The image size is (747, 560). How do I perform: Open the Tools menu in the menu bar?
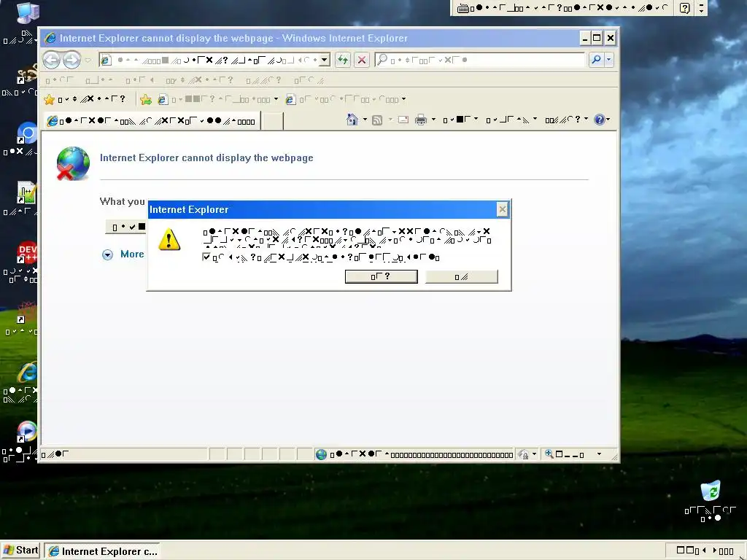[263, 80]
